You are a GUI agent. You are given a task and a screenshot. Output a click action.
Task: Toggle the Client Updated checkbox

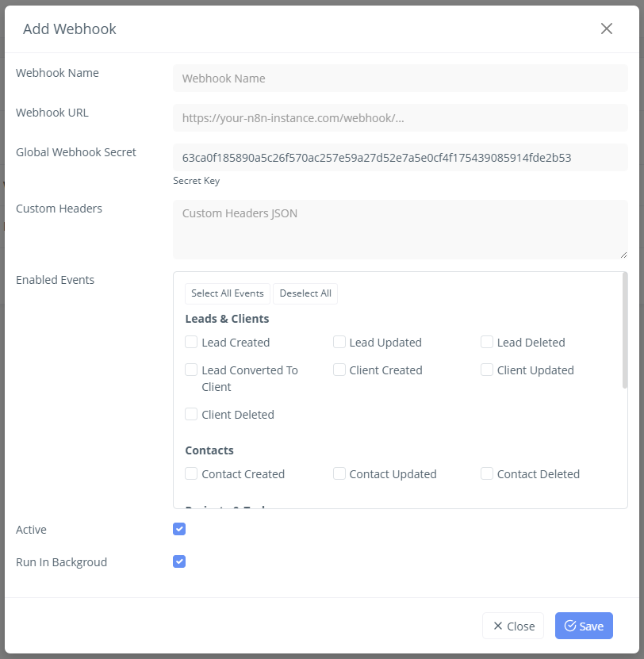click(x=487, y=370)
